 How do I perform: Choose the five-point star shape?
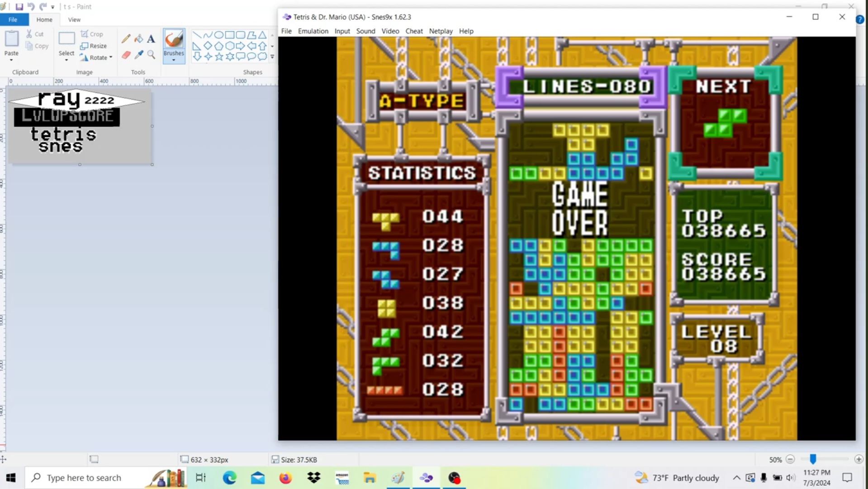(219, 57)
